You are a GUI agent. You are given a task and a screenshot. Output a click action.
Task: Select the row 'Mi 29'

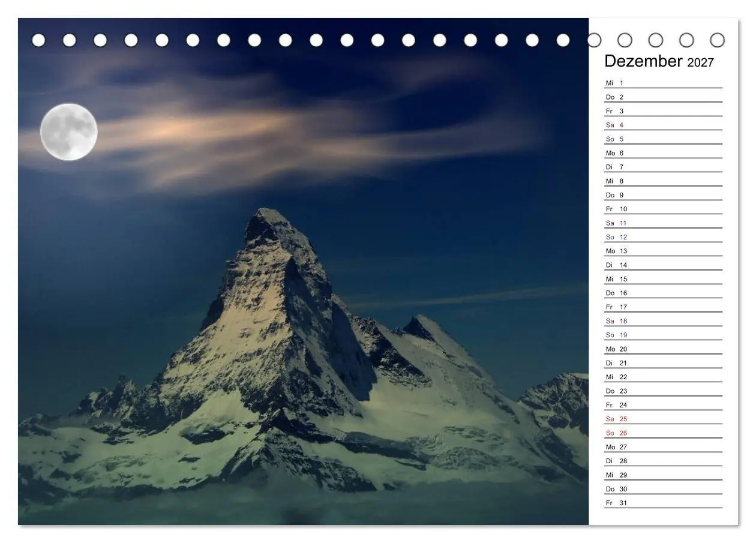[x=663, y=475]
